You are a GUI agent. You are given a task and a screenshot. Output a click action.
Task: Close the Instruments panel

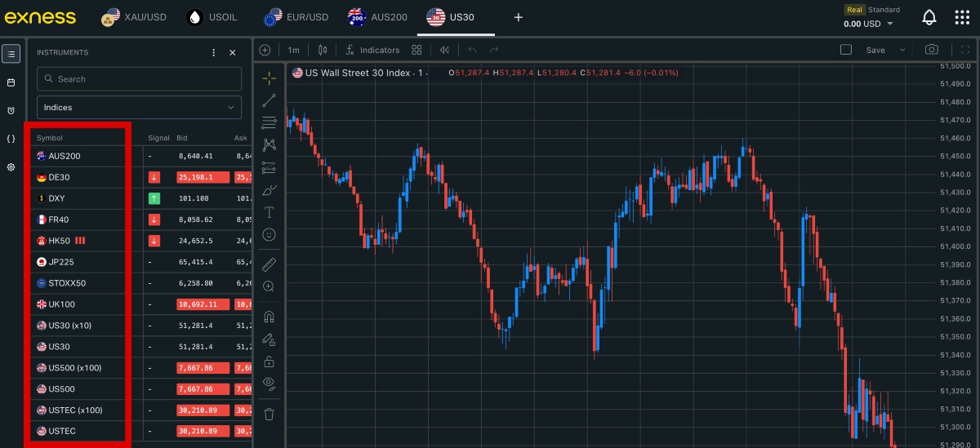point(232,52)
